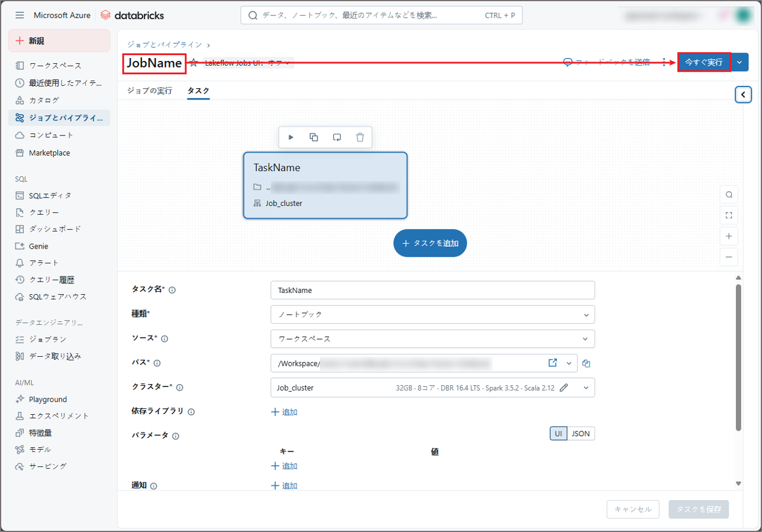The height and width of the screenshot is (532, 762).
Task: Edit Job_cluster with the pencil icon
Action: tap(564, 388)
